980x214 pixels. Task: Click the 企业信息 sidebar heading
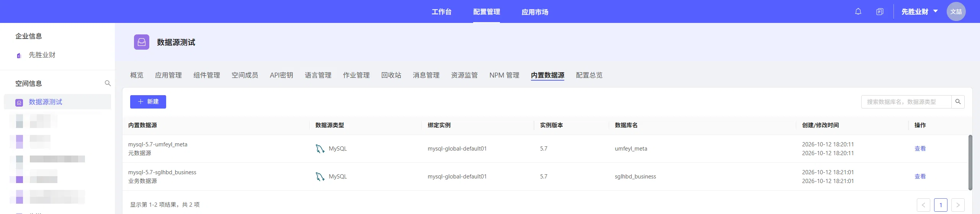(29, 36)
